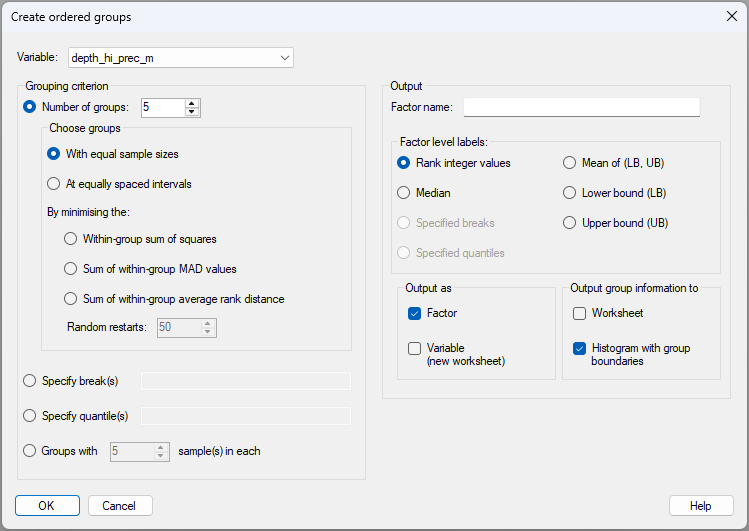
Task: Open the Variable dropdown list
Action: (285, 58)
